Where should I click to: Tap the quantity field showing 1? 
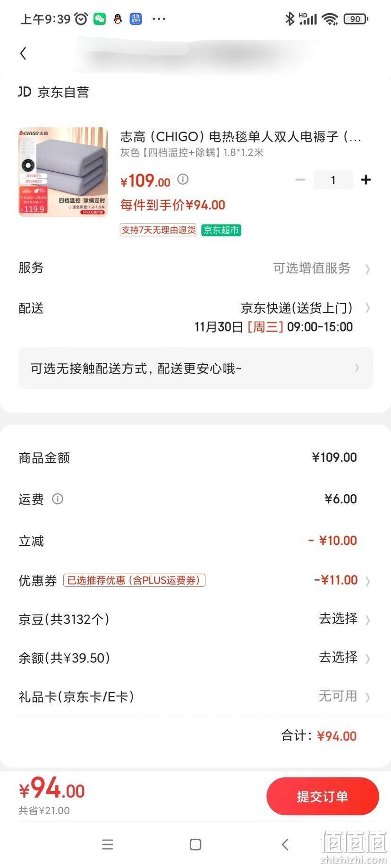(333, 180)
